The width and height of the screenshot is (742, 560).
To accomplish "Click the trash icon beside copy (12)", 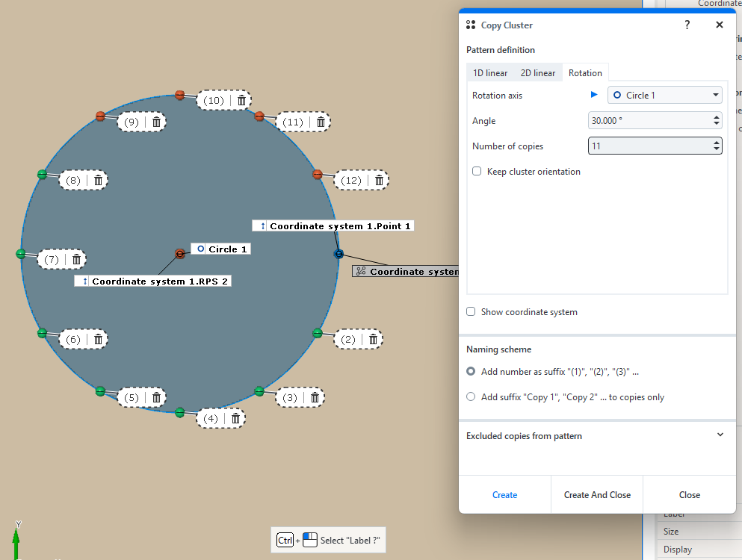I will click(379, 180).
